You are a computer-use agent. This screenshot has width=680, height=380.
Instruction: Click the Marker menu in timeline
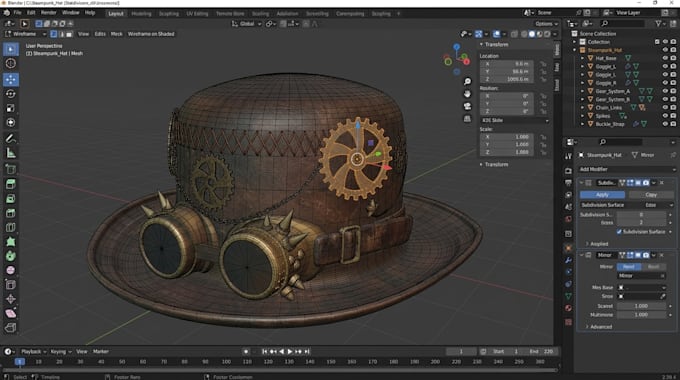(x=101, y=351)
